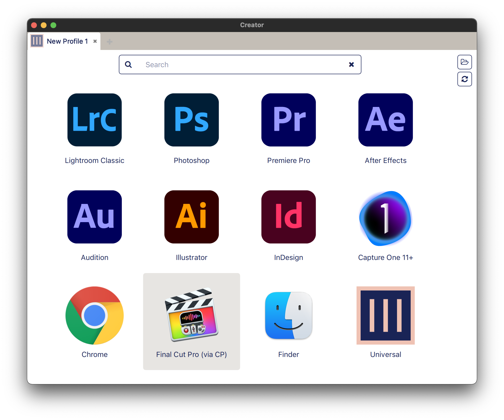The image size is (504, 420).
Task: Choose the Illustrator app icon
Action: click(192, 217)
